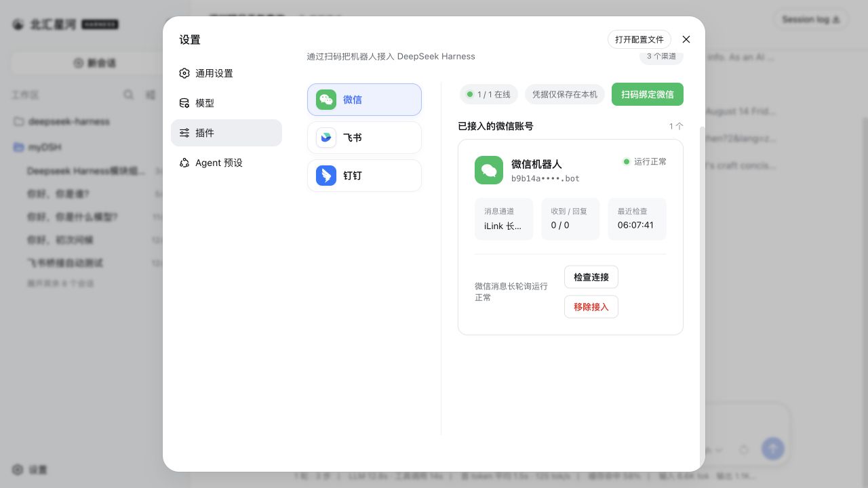Click the green WeChat icon in channel list
Image resolution: width=868 pixels, height=488 pixels.
(x=326, y=100)
